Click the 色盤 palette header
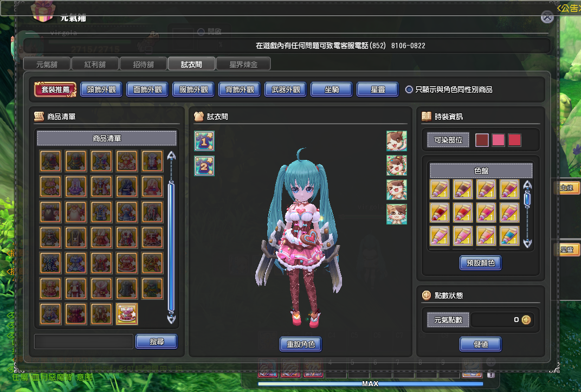 481,171
